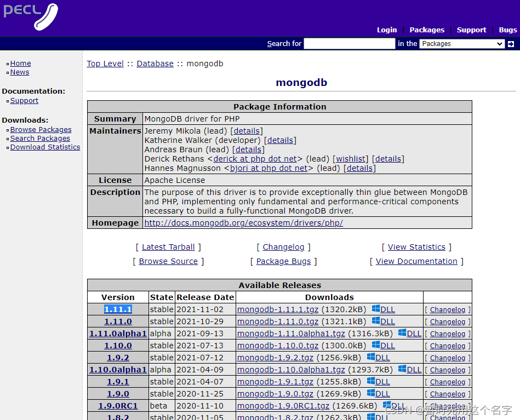Download mongodb-1.11.0alpha1.tgz
Screen dimensions: 520x420
[x=291, y=333]
